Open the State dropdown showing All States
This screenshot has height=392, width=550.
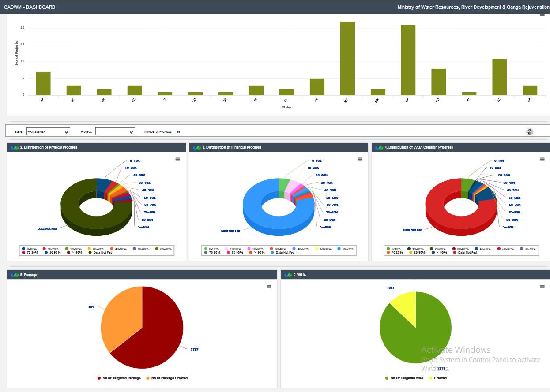pyautogui.click(x=48, y=131)
